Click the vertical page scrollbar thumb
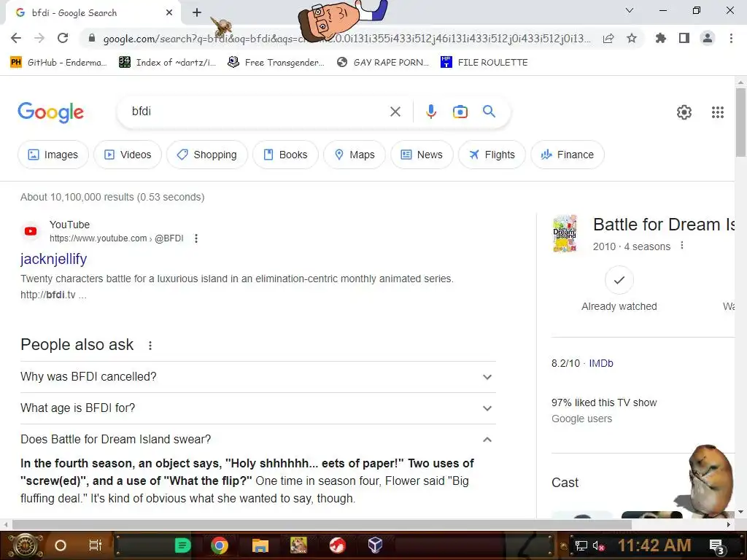The height and width of the screenshot is (560, 747). click(x=740, y=122)
